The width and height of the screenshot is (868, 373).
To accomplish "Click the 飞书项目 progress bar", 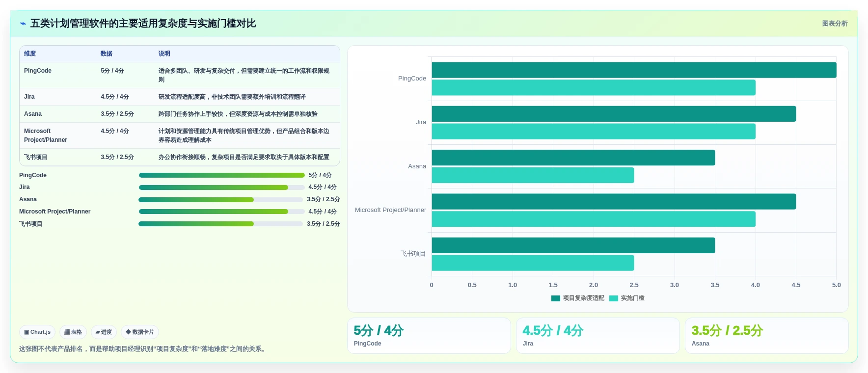I will tap(221, 224).
